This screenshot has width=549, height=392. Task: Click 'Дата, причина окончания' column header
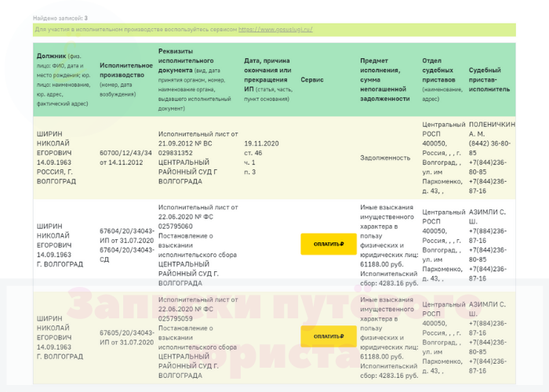pos(268,80)
